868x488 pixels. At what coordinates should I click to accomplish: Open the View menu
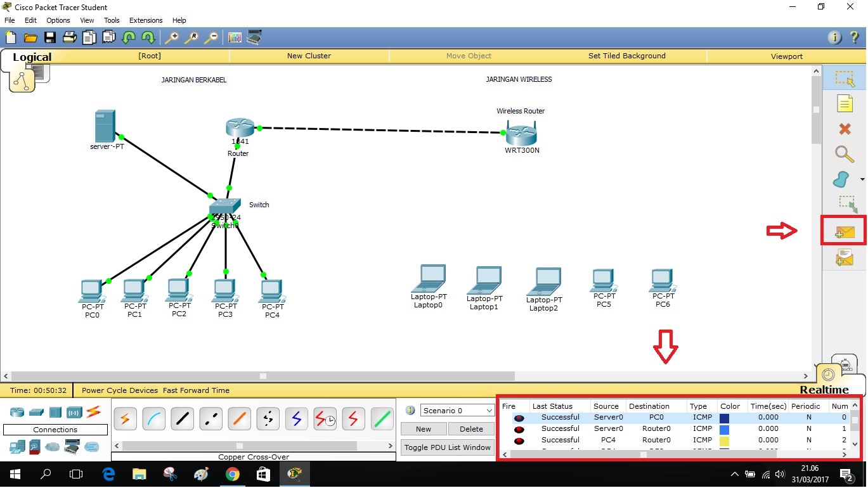tap(87, 20)
